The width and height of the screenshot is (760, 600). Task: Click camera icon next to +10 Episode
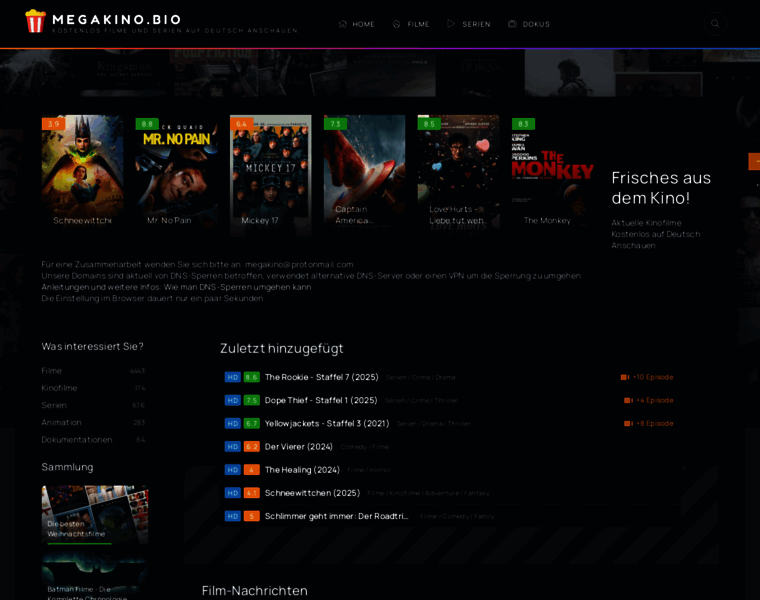(x=625, y=377)
